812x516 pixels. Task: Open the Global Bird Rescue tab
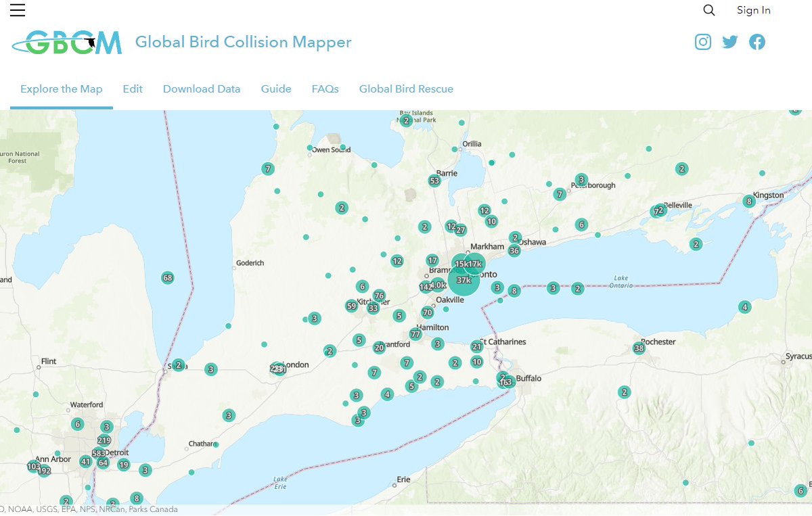406,89
